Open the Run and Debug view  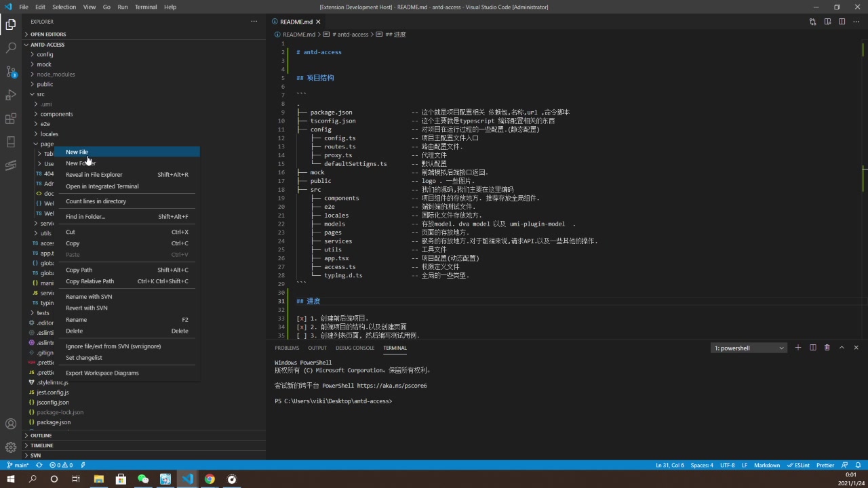click(11, 95)
